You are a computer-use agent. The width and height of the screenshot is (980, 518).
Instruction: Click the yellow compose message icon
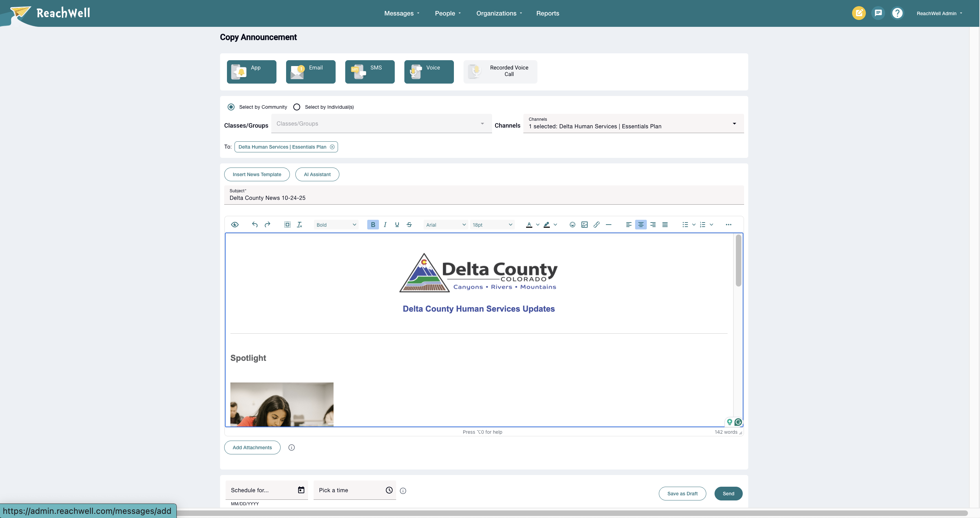click(858, 13)
